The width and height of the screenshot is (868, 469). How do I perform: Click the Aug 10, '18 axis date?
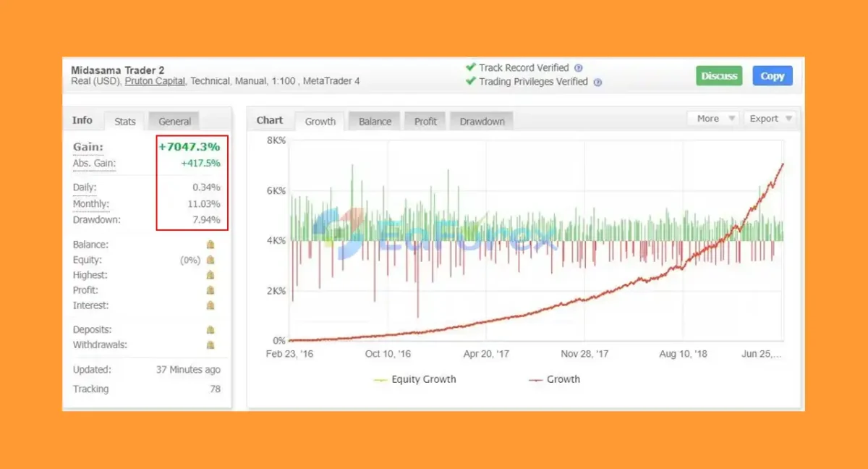coord(683,354)
